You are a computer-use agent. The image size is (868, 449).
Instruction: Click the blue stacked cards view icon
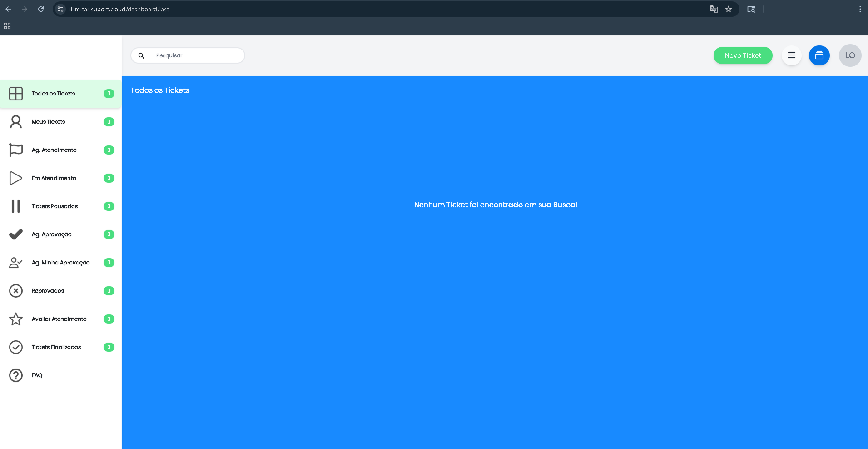pyautogui.click(x=819, y=55)
